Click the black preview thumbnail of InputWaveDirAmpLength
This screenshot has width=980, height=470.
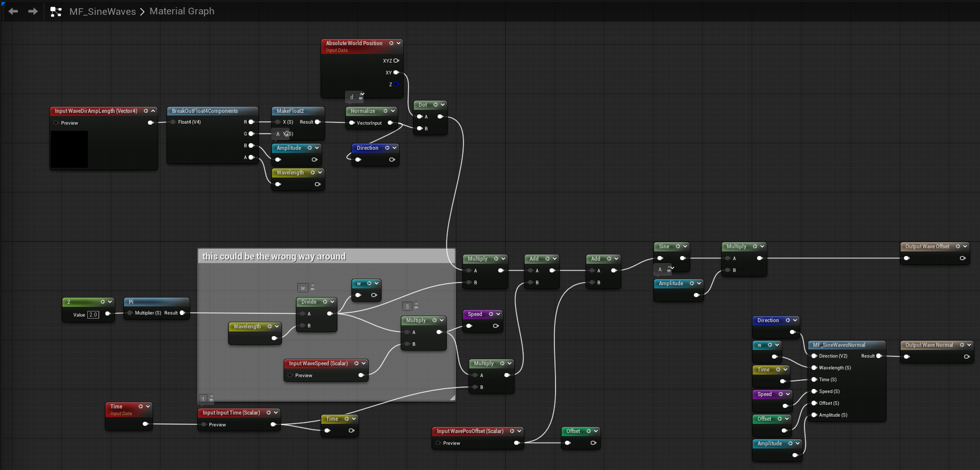69,149
